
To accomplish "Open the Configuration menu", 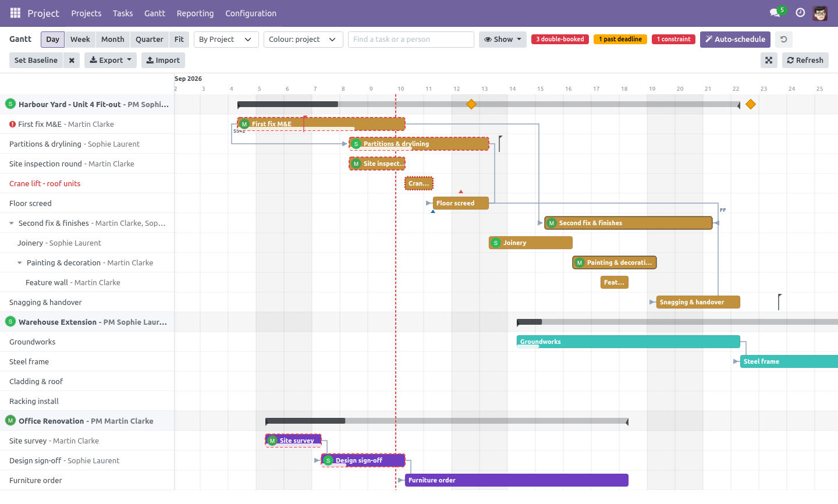I will coord(251,13).
